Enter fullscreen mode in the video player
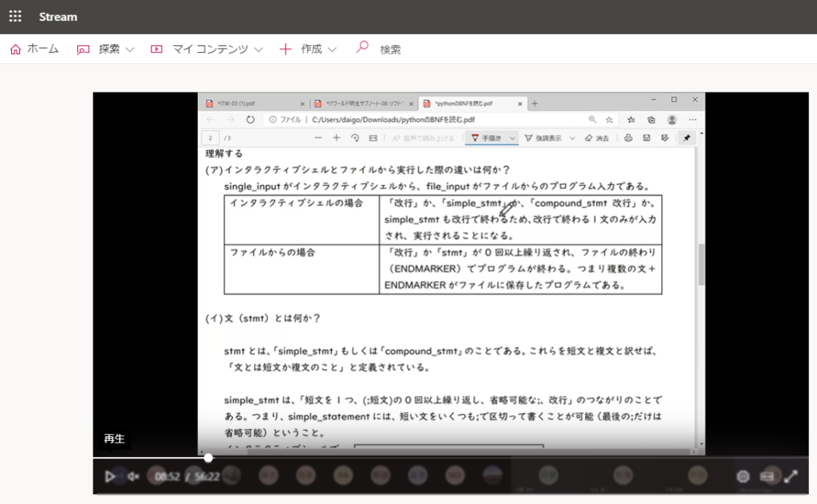This screenshot has width=817, height=504. point(791,476)
